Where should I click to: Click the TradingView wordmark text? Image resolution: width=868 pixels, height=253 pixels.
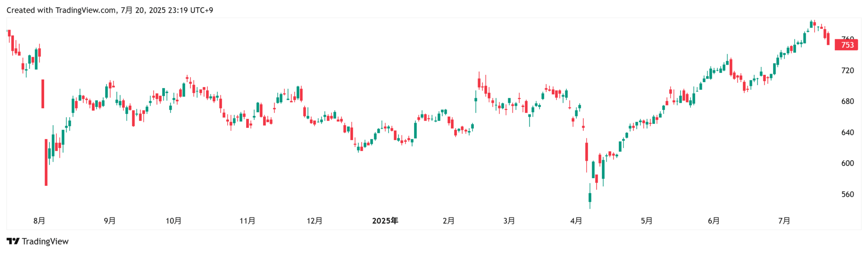pos(45,241)
